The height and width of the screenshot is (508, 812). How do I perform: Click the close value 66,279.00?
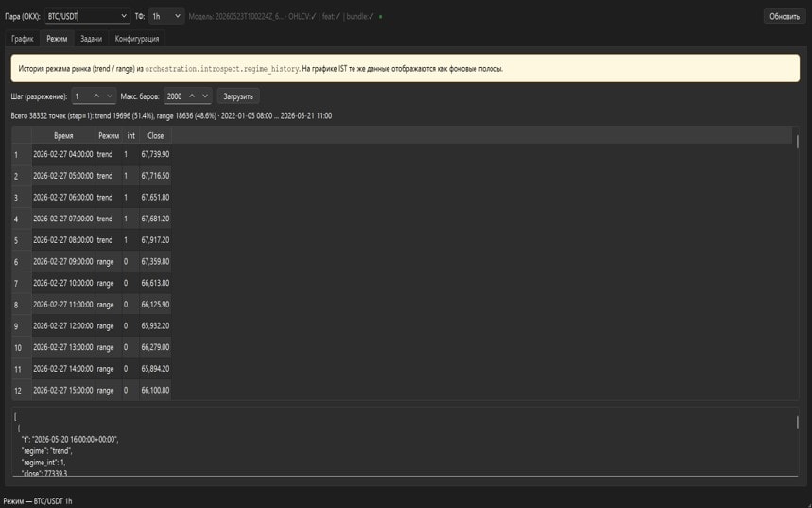155,347
